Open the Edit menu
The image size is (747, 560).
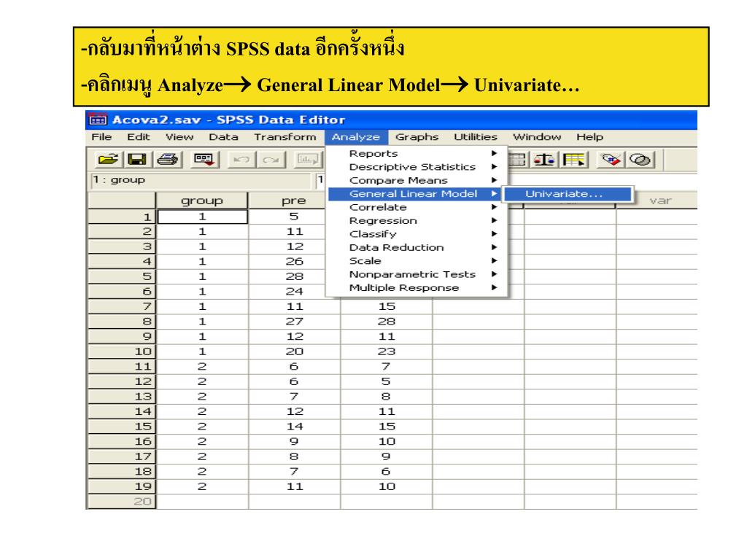[138, 137]
